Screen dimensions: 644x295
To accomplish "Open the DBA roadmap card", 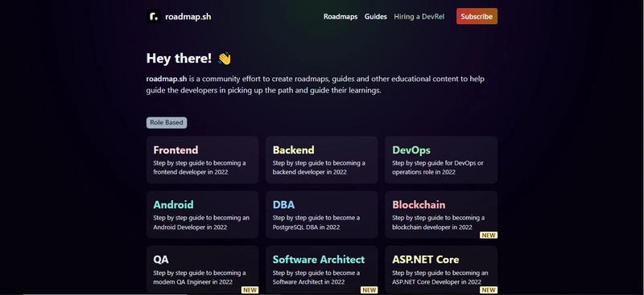I will coord(321,215).
